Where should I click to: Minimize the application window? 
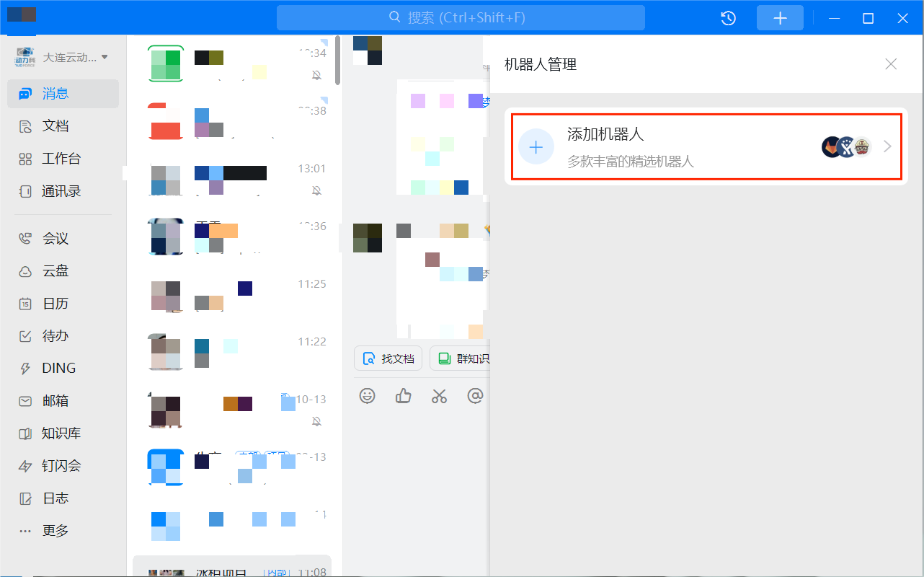click(x=835, y=18)
